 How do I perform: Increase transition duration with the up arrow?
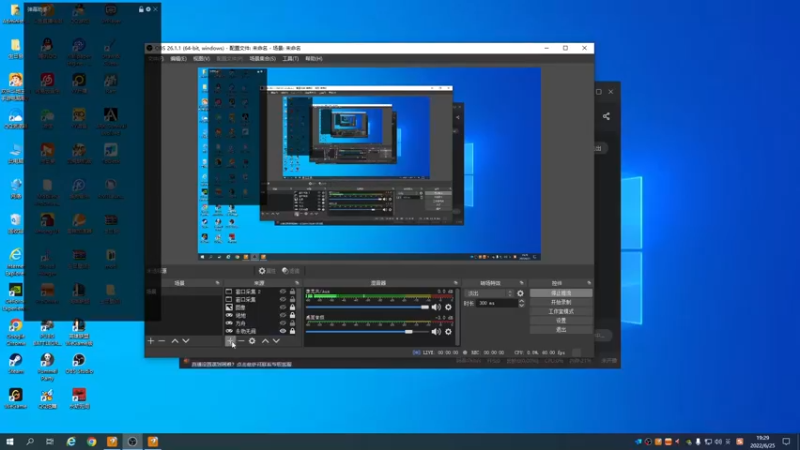(x=521, y=301)
